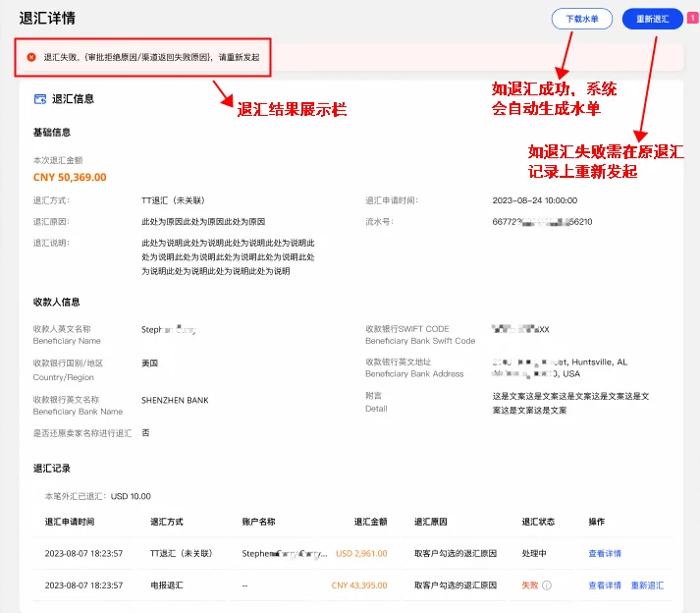Click the 账户名称 column header
700x613 pixels.
[x=258, y=522]
